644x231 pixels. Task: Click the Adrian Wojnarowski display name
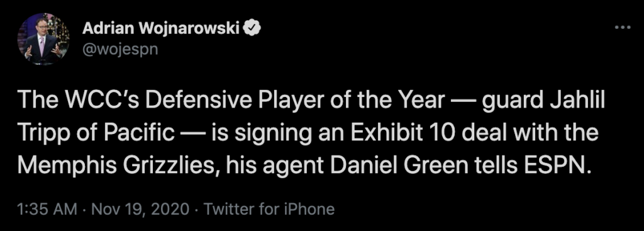tap(161, 28)
